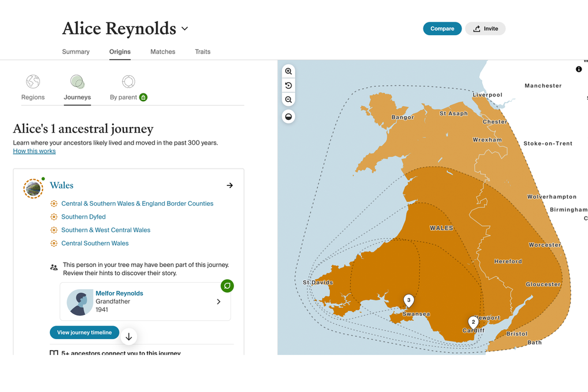Image resolution: width=588 pixels, height=392 pixels.
Task: Click the Wales journey thumbnail image
Action: pyautogui.click(x=33, y=188)
